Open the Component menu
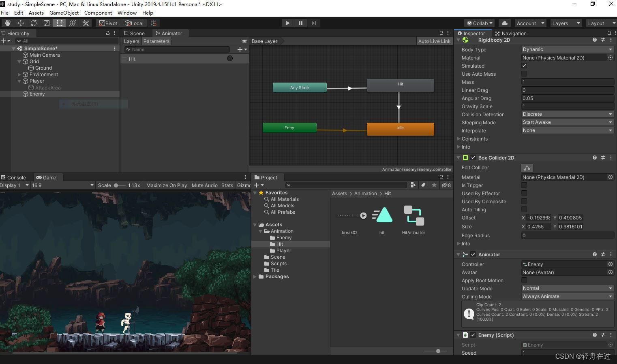 pos(98,13)
